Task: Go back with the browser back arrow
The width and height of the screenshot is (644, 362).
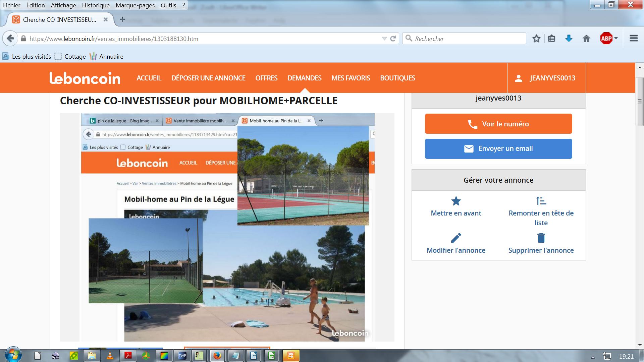Action: pos(10,39)
